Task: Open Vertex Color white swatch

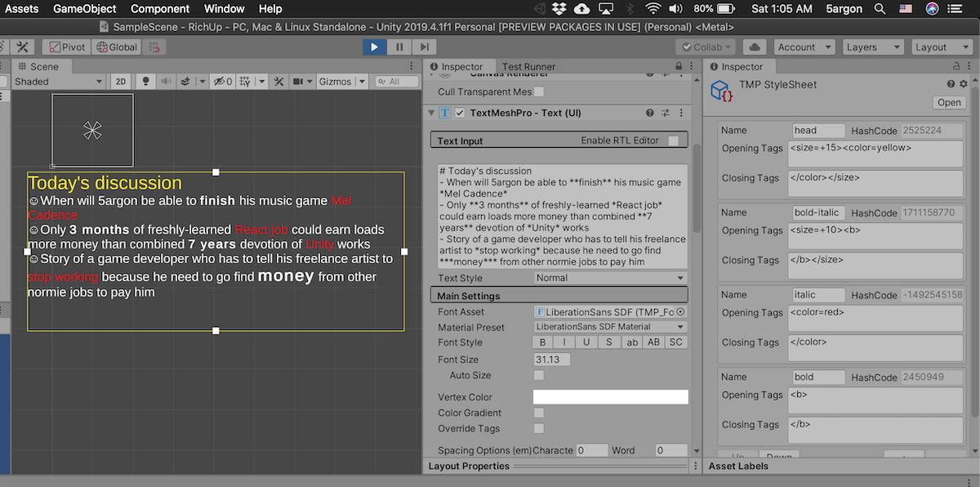Action: (610, 397)
